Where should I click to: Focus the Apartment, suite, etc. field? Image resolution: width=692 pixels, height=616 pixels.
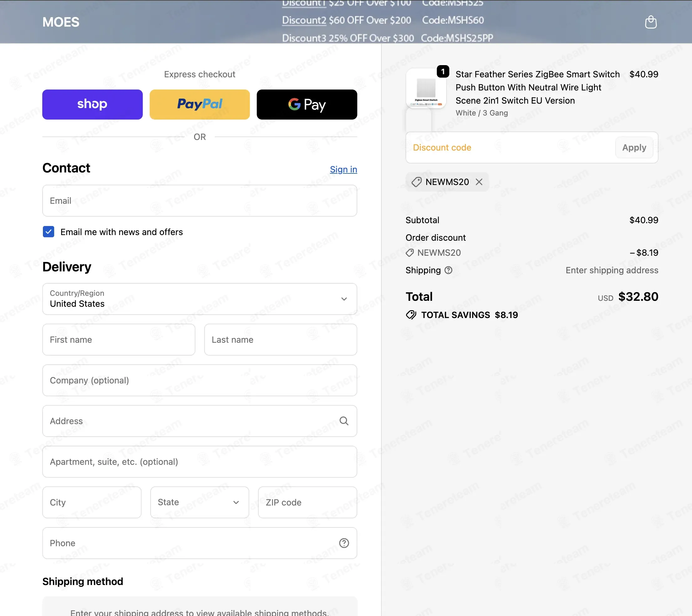(200, 462)
